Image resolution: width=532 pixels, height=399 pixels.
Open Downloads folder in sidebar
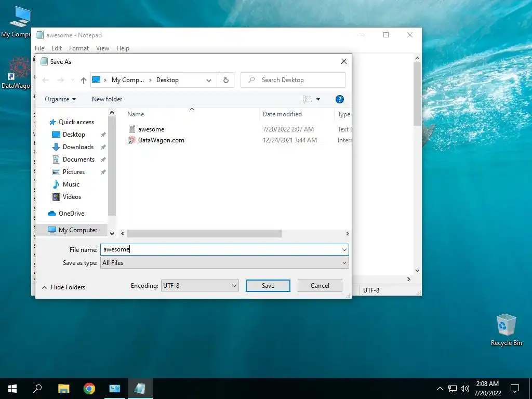(78, 147)
